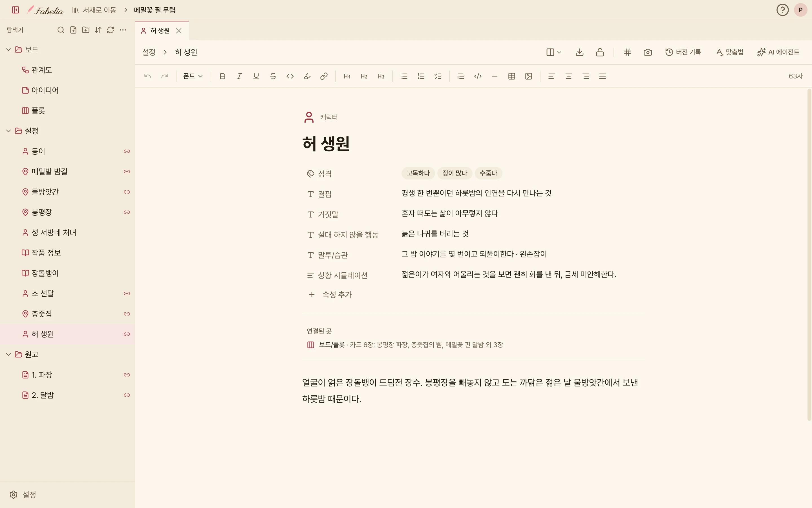Click the sort order icon in explorer
Image resolution: width=812 pixels, height=508 pixels.
click(98, 30)
